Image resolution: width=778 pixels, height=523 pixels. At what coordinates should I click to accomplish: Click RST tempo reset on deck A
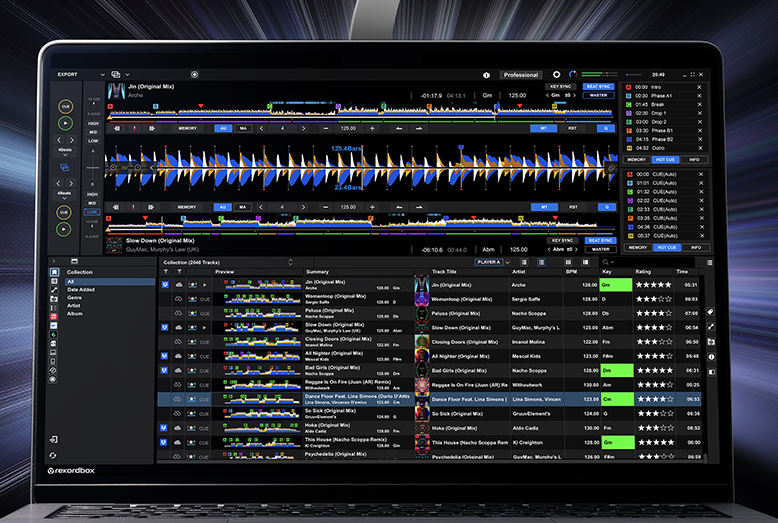(572, 128)
